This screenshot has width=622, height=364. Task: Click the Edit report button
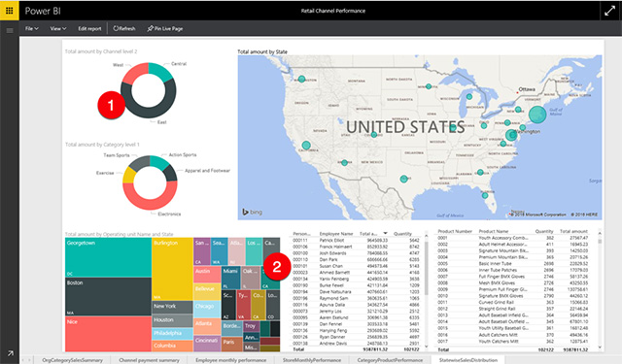(x=89, y=28)
